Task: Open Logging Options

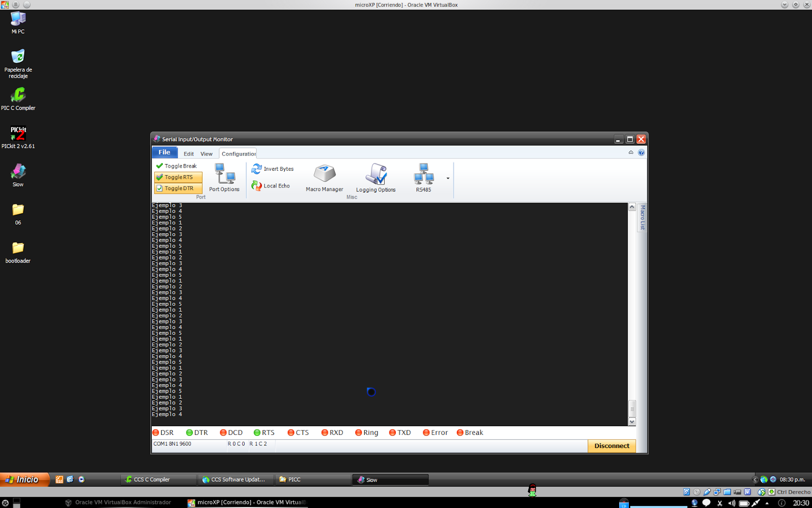Action: (376, 178)
